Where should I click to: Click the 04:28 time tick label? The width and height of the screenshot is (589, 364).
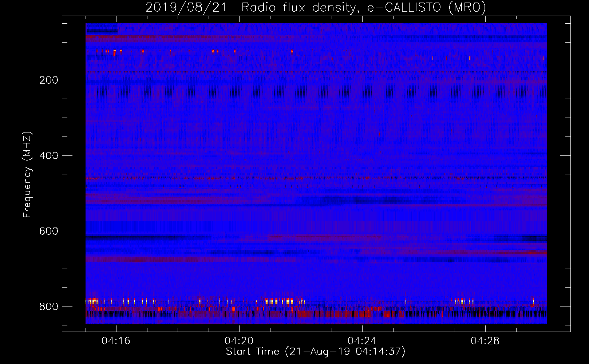485,341
